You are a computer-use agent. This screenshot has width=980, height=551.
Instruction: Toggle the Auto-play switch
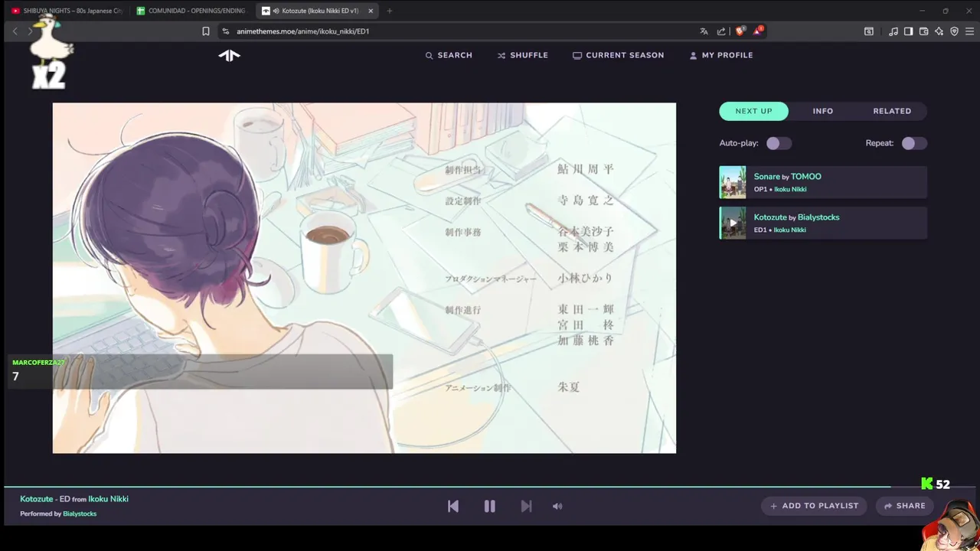[779, 143]
